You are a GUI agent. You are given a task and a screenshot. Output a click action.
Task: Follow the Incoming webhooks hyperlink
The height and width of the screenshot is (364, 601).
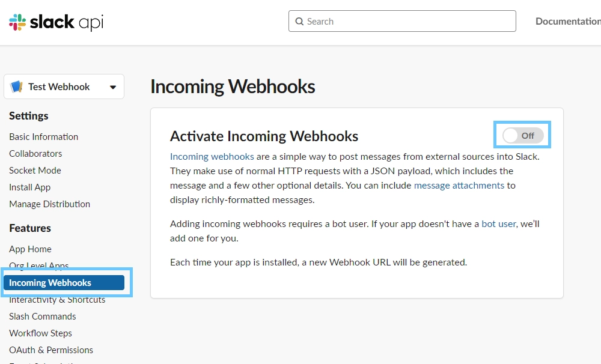pyautogui.click(x=212, y=157)
